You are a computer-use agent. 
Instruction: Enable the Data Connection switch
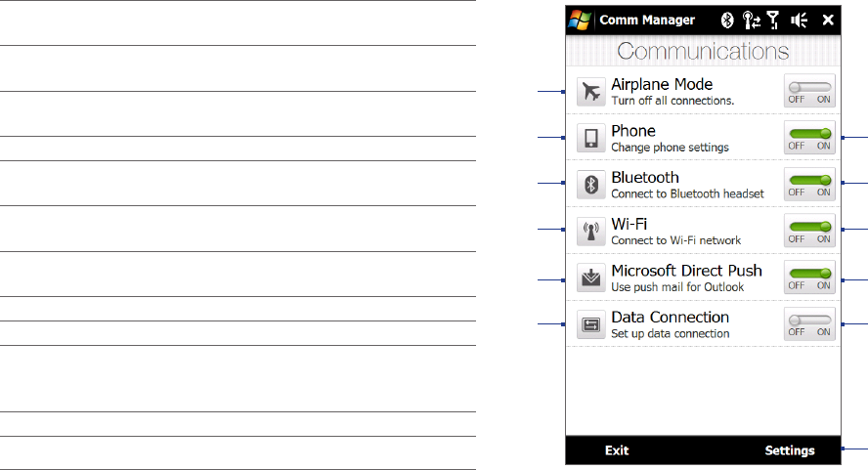809,323
